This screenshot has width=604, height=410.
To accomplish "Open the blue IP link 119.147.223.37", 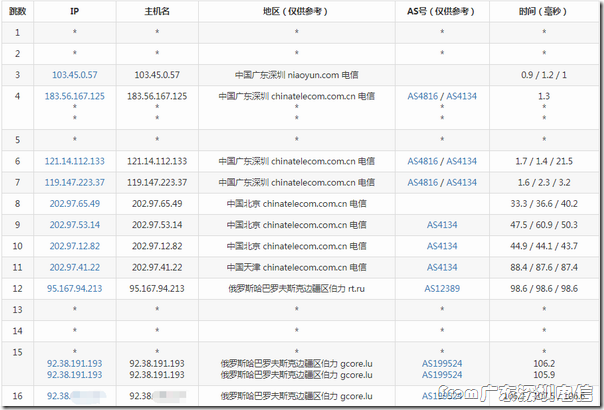I will coord(75,182).
